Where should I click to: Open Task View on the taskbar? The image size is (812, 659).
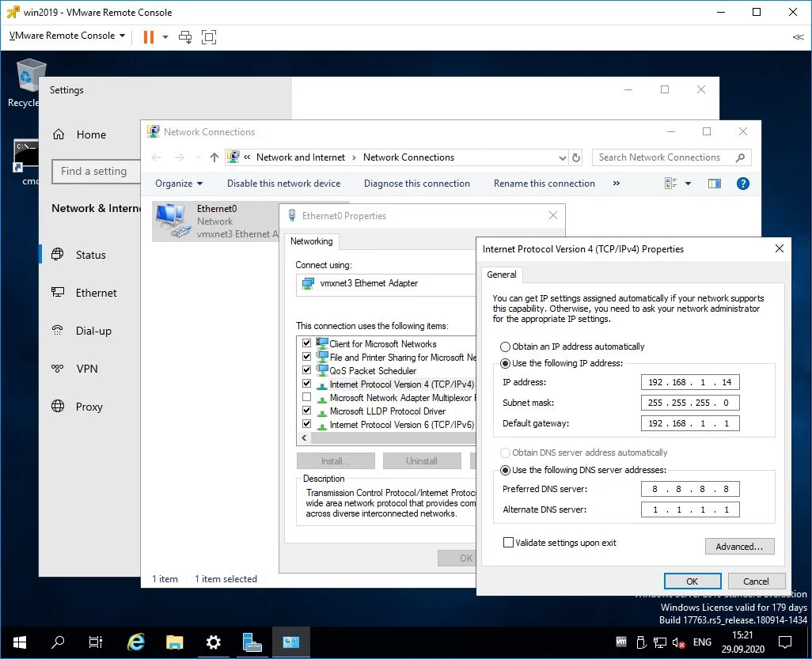point(96,642)
